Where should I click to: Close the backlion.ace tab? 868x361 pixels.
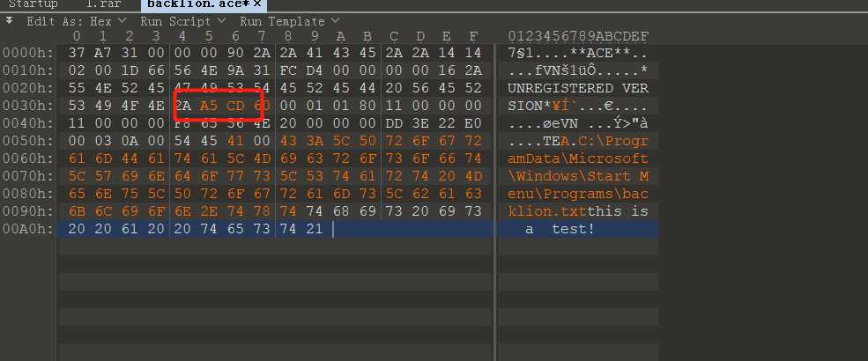coord(256,4)
